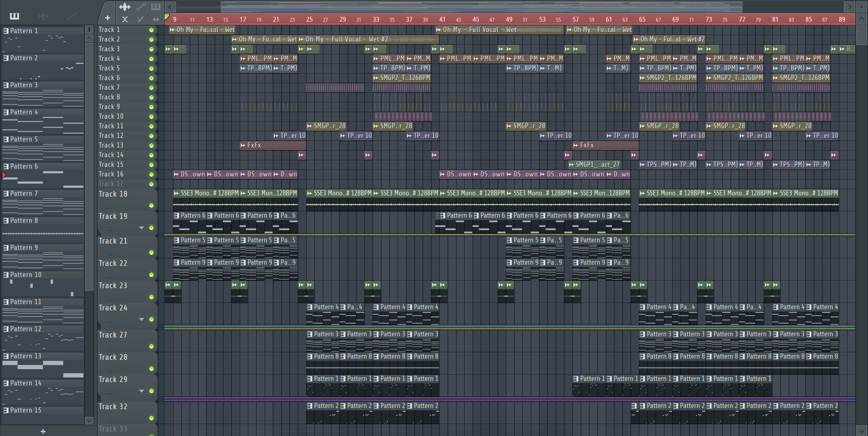The height and width of the screenshot is (436, 868).
Task: Open clip menu of first Oh My vocal clip
Action: coord(172,30)
